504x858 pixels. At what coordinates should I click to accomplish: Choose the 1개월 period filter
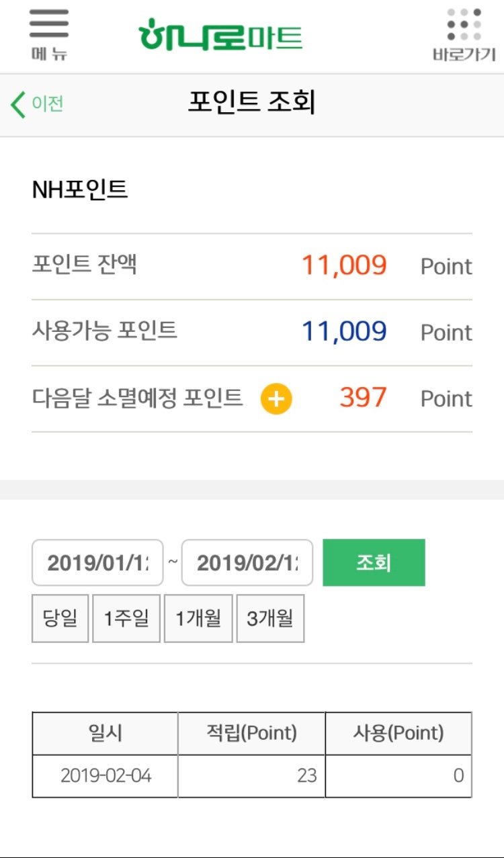coord(198,618)
